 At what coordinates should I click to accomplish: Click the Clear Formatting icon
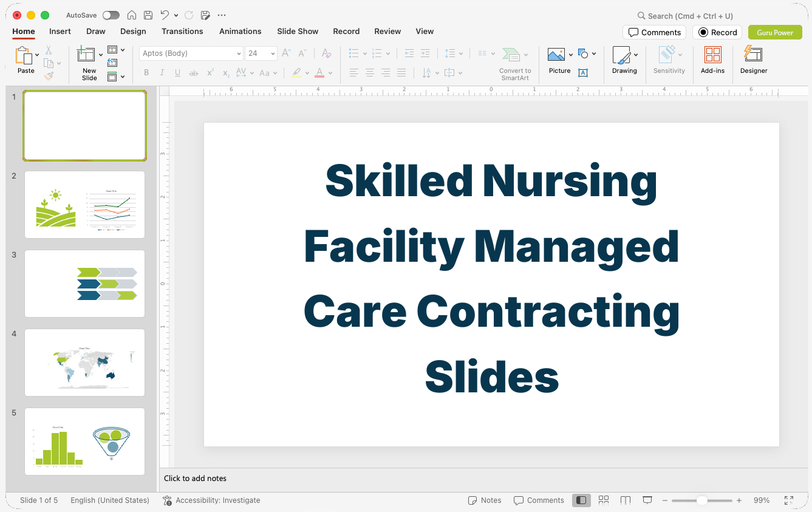click(327, 53)
